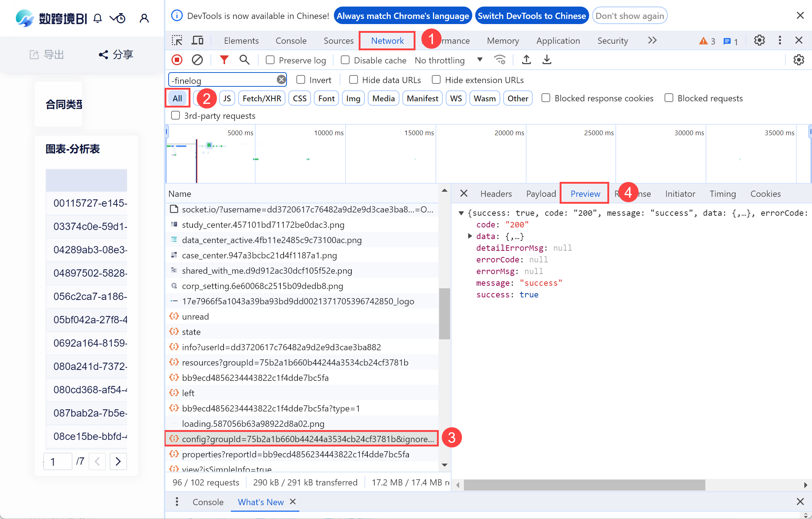Click the notification bell icon
Screen dimensions: 812x519
pos(98,18)
